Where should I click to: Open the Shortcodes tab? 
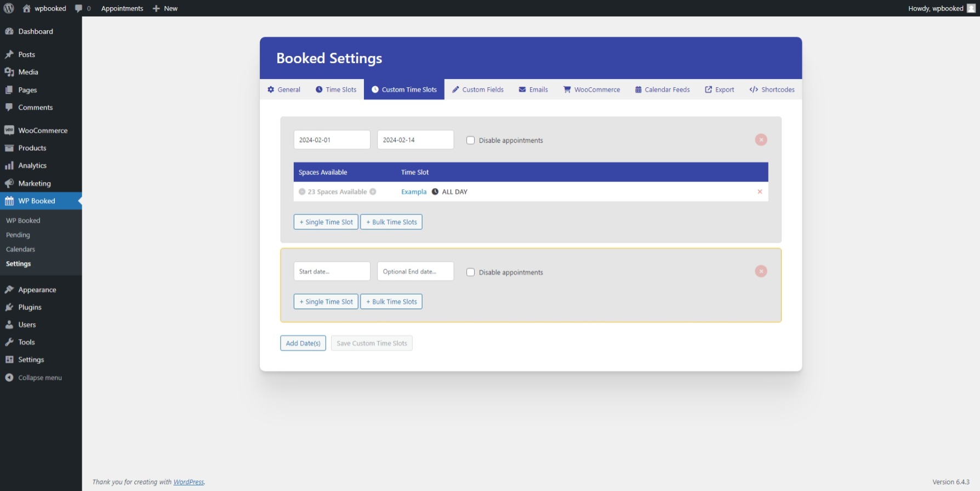[x=772, y=89]
